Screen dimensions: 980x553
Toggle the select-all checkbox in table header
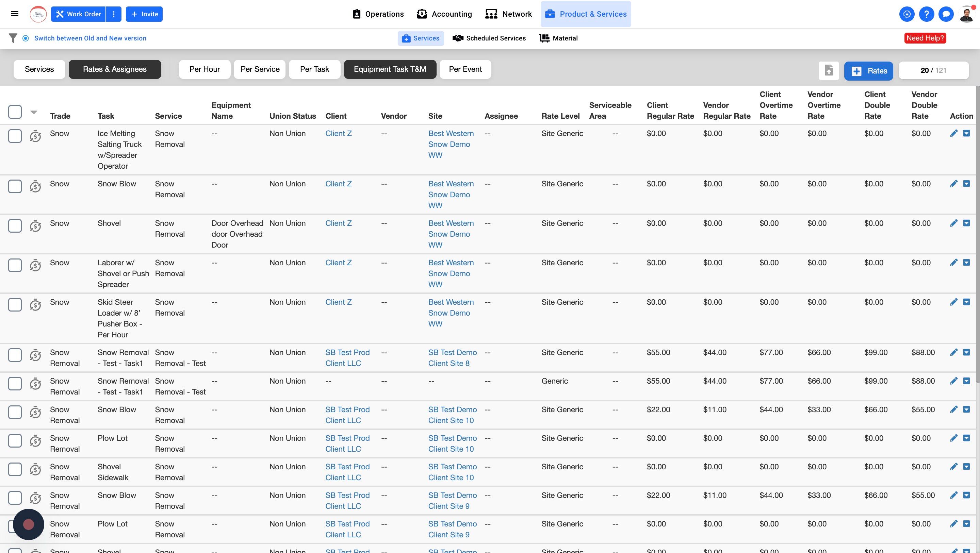click(x=15, y=112)
